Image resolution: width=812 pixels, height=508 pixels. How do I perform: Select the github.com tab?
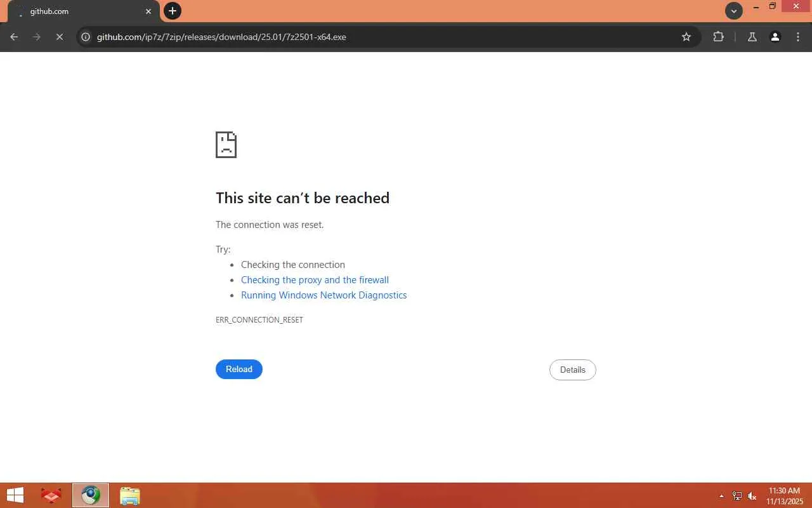[82, 11]
